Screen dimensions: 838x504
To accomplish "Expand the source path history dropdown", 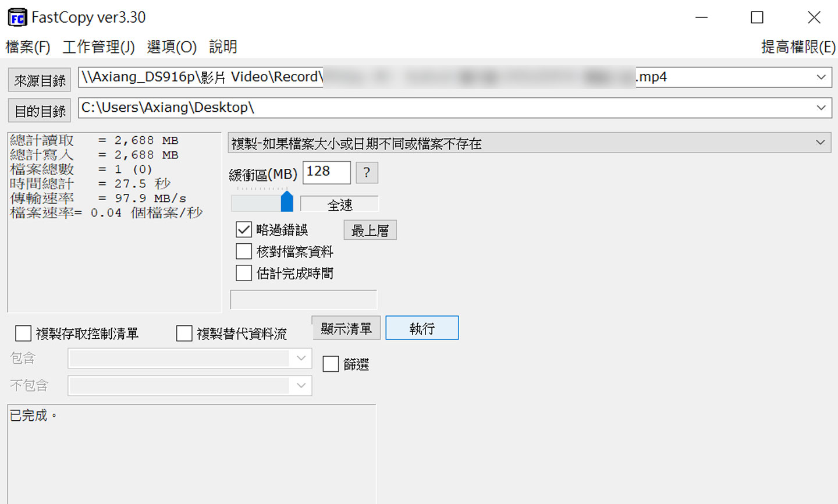I will 820,77.
